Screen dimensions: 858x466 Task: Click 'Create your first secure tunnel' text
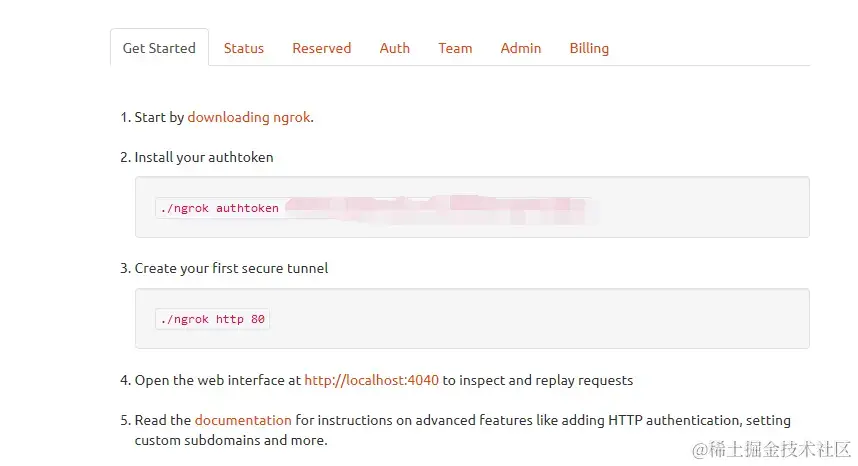click(231, 269)
